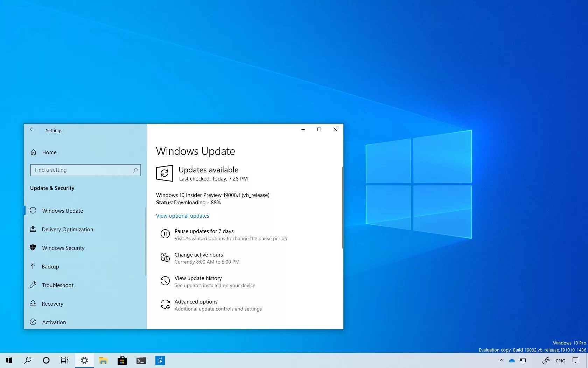The image size is (588, 368).
Task: Open Task View on the taskbar
Action: coord(65,360)
